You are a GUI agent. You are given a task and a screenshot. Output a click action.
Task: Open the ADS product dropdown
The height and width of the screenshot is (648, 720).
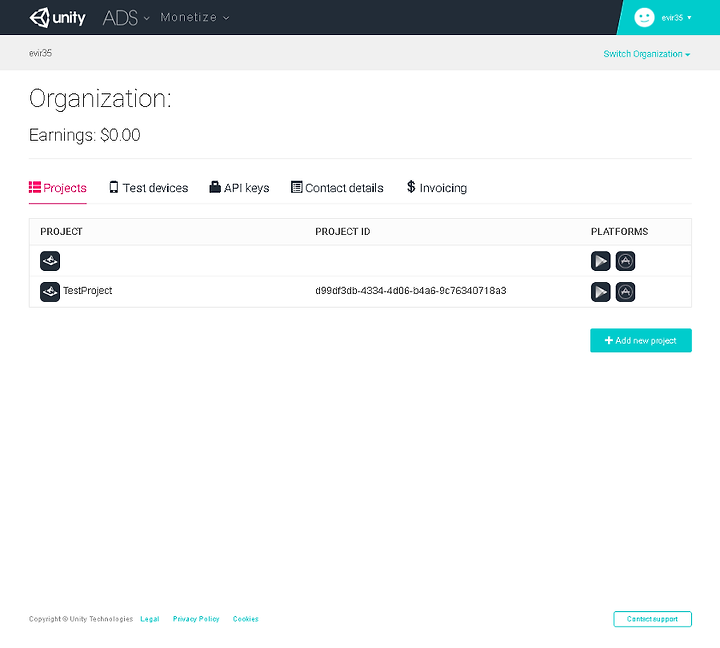(x=126, y=18)
